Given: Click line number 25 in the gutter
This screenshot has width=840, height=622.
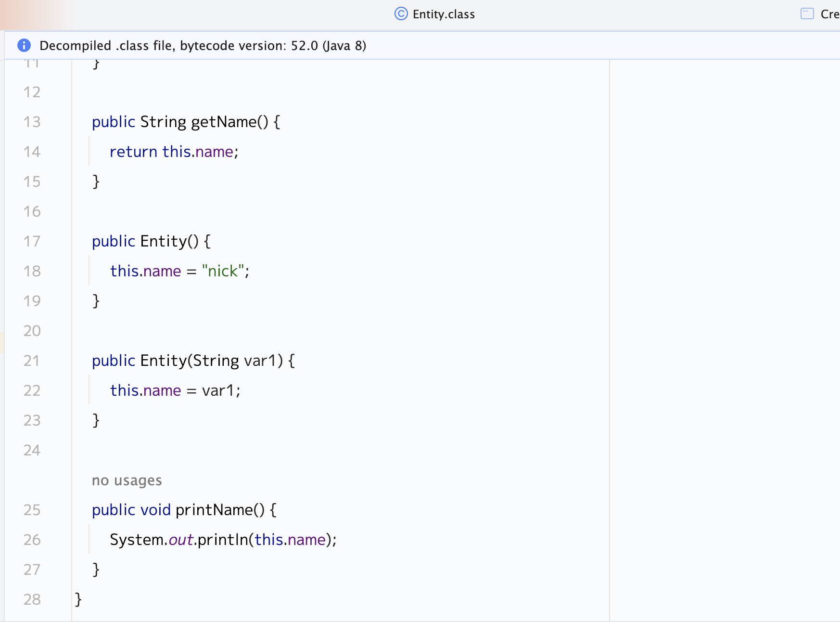Looking at the screenshot, I should [x=32, y=510].
